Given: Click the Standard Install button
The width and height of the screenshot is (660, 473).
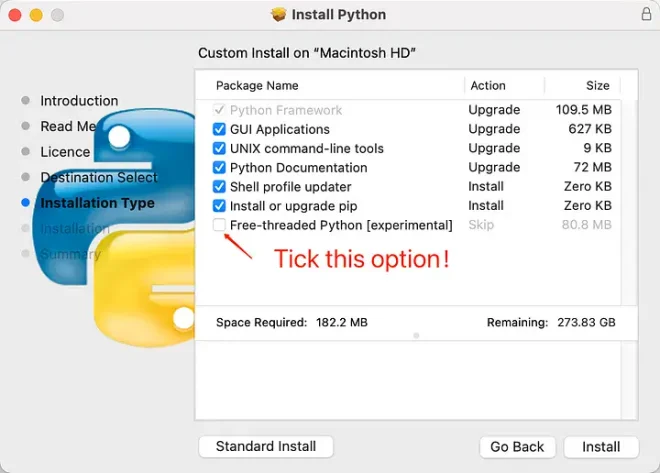Looking at the screenshot, I should pyautogui.click(x=266, y=446).
